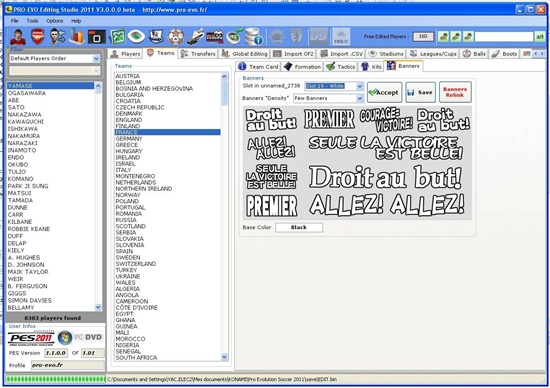This screenshot has width=550, height=388.
Task: Click the Black base color swatch
Action: (299, 227)
